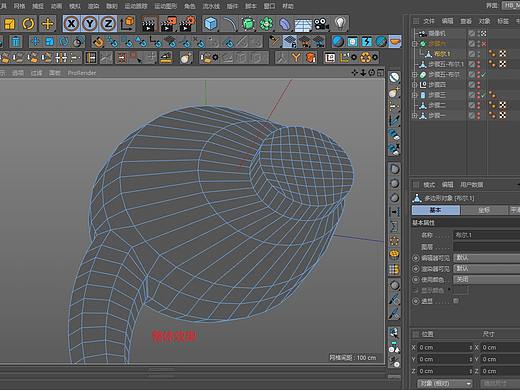The width and height of the screenshot is (520, 390).
Task: Click keyframe radio beside 编辑器可见
Action: (x=415, y=258)
